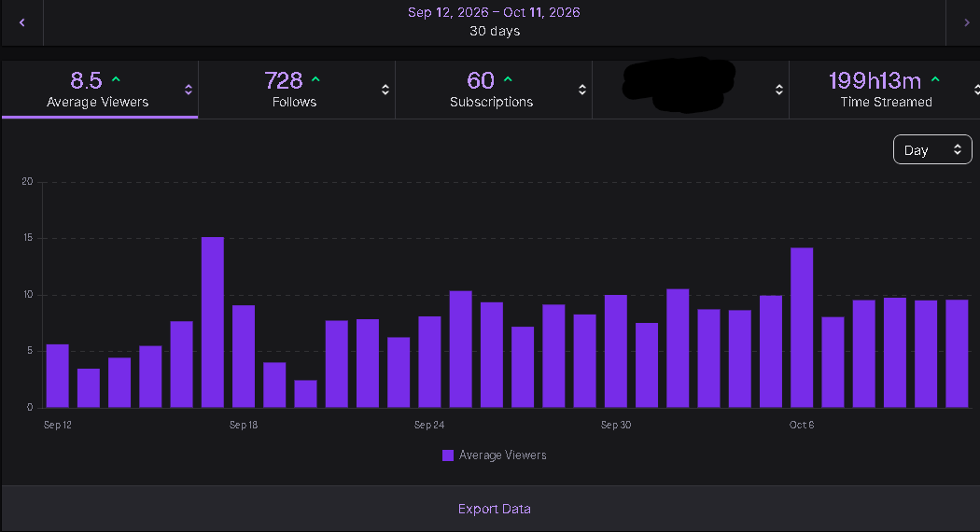Screen dimensions: 980x532
Task: Click the last bar of the chart
Action: (x=957, y=354)
